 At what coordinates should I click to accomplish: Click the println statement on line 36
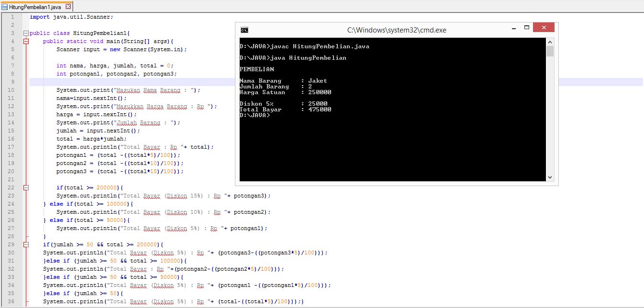pos(174,302)
